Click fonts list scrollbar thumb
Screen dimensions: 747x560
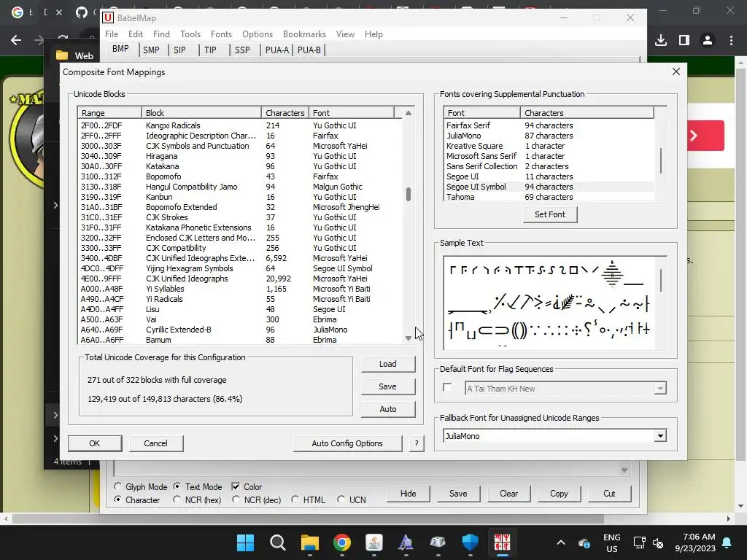click(661, 160)
